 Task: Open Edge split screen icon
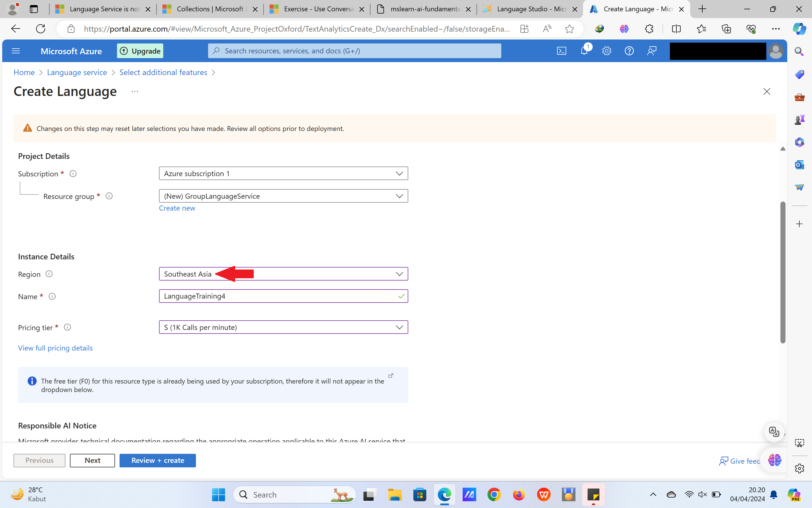(x=676, y=29)
